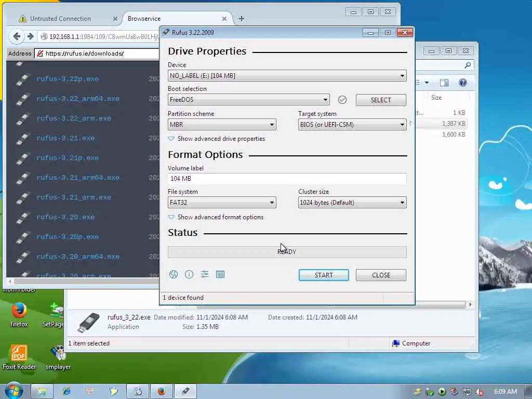This screenshot has width=532, height=399.
Task: Open Foxit Reader desktop shortcut
Action: [19, 357]
